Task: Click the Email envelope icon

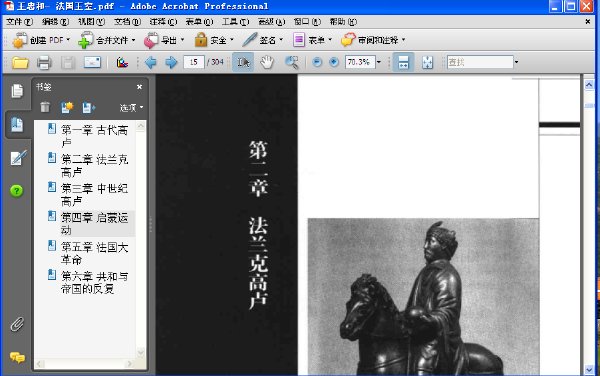Action: pos(92,62)
